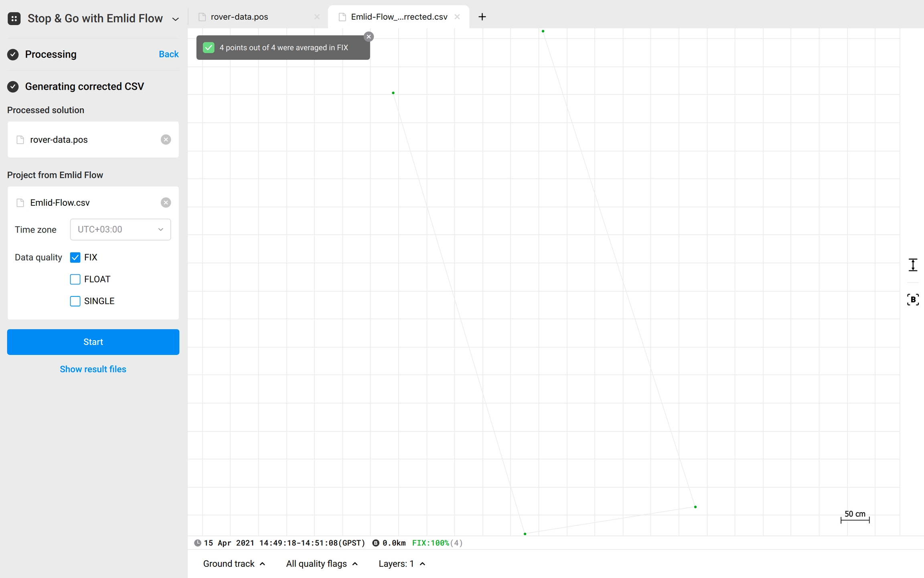The image size is (924, 578).
Task: Click the base station 'B' icon on map
Action: (x=913, y=299)
